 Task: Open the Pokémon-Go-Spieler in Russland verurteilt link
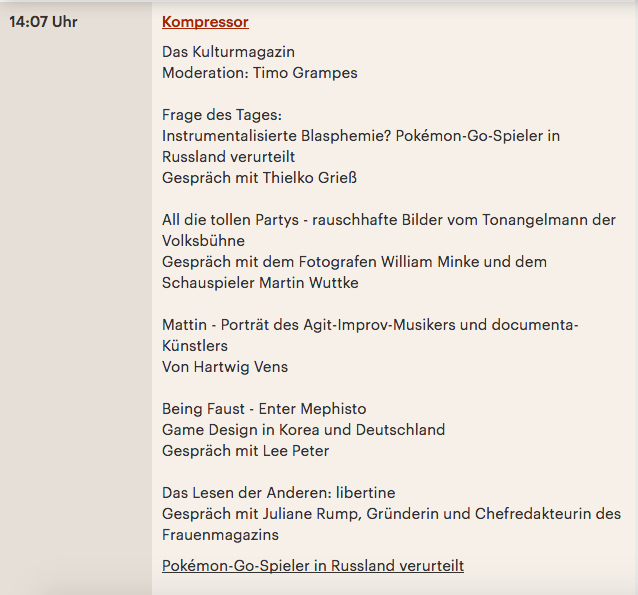coord(313,566)
